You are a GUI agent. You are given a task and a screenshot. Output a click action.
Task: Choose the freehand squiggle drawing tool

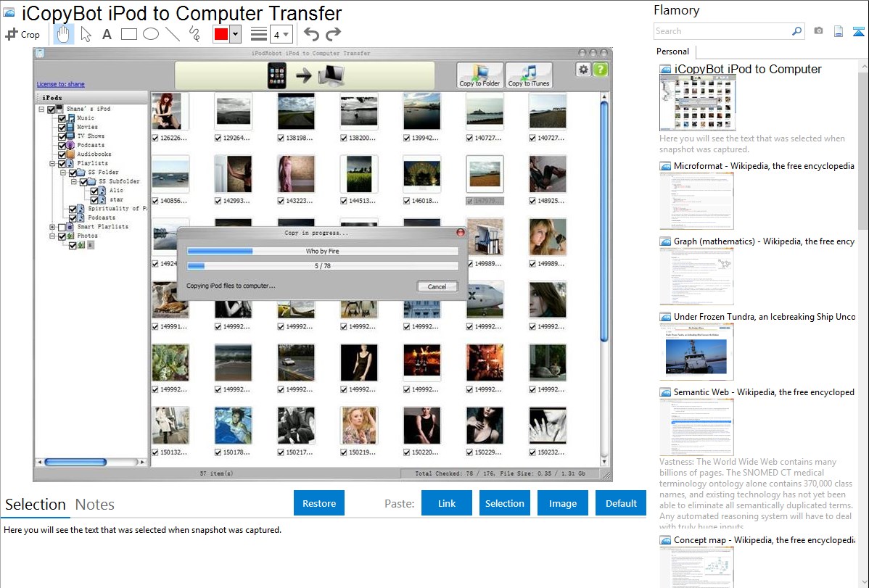coord(194,34)
